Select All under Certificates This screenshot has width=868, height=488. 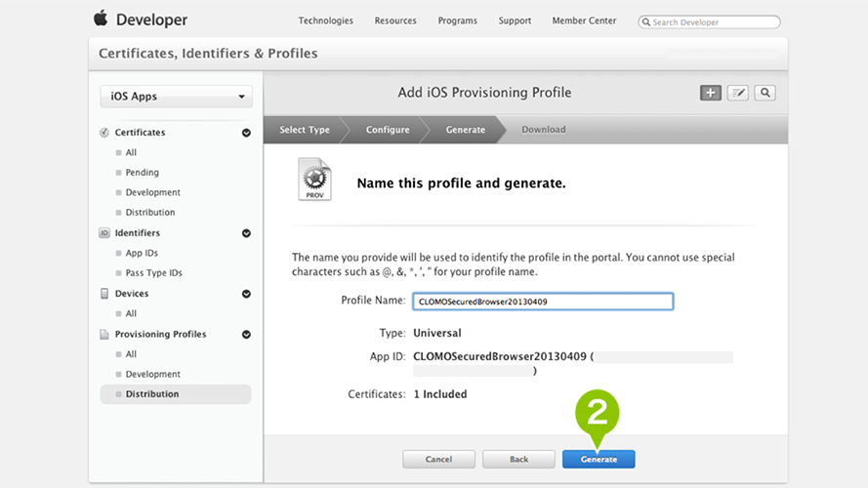click(x=131, y=152)
